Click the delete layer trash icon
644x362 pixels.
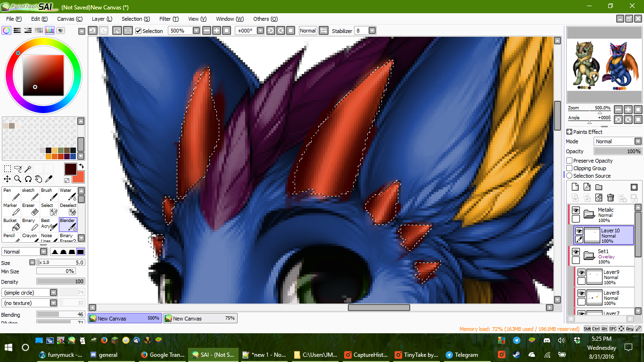tap(611, 197)
